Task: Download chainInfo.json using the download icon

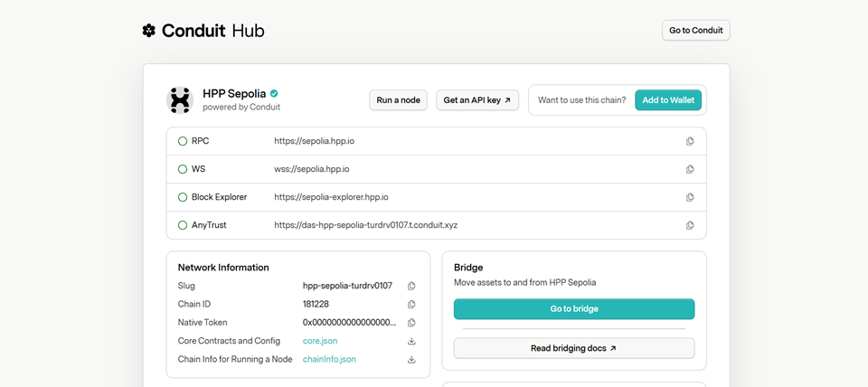Action: click(411, 360)
